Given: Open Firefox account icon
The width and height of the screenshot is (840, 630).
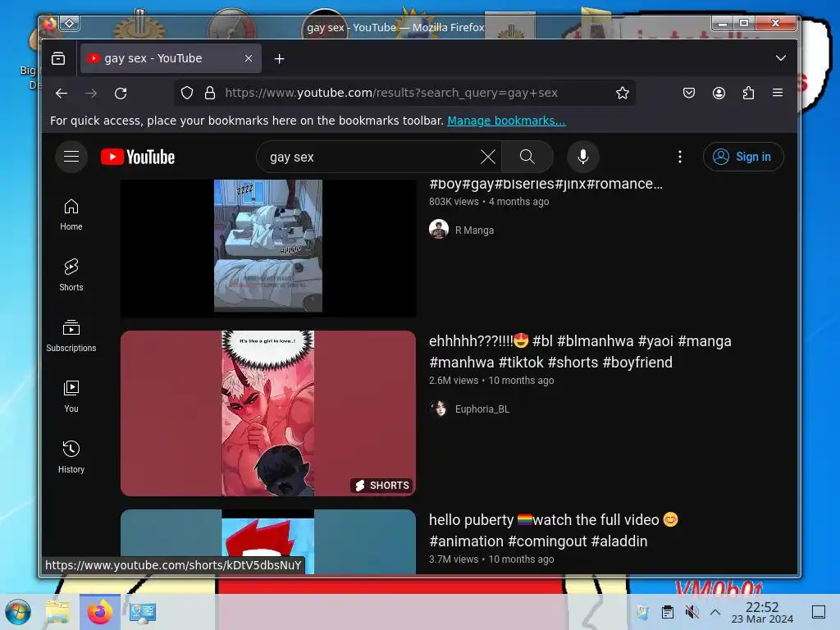Looking at the screenshot, I should coord(719,94).
